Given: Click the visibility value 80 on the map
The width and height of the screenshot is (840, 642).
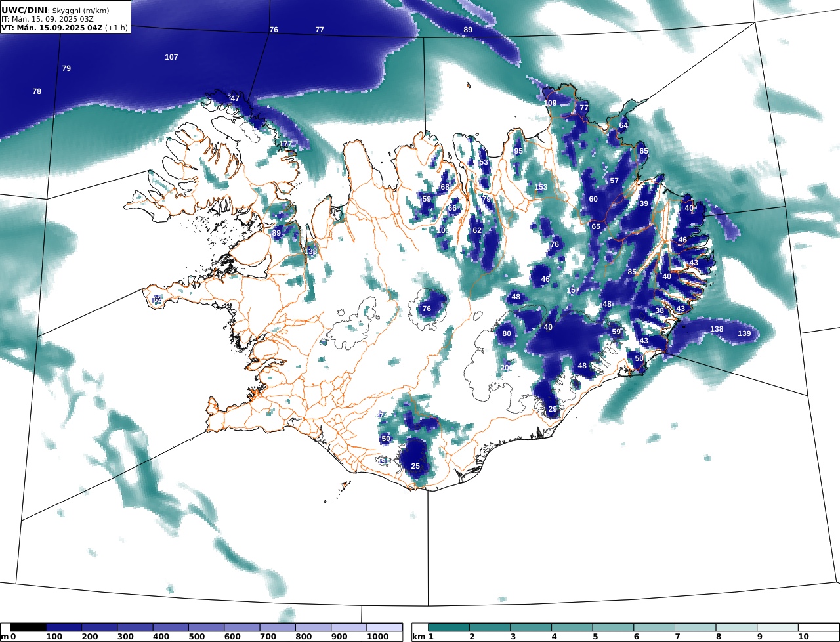Looking at the screenshot, I should [x=507, y=333].
